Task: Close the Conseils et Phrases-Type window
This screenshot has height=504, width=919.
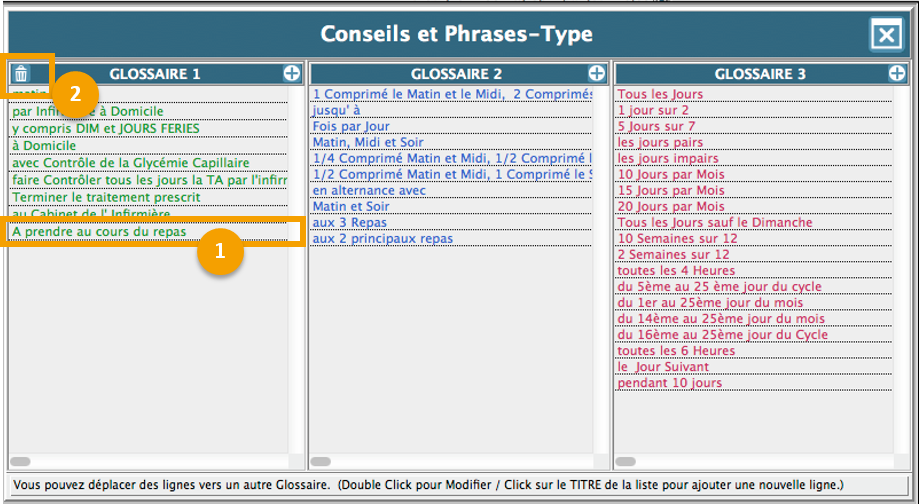Action: [x=886, y=36]
